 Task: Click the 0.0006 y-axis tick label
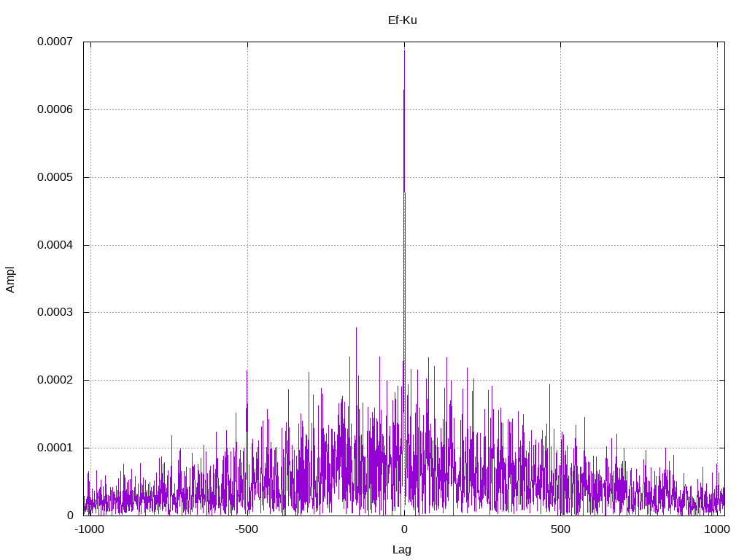tap(55, 109)
